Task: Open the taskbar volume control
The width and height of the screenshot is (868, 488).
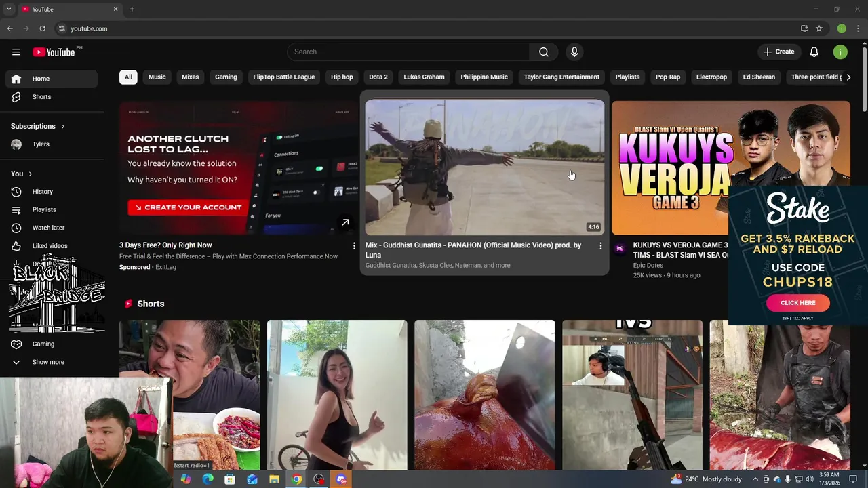Action: pyautogui.click(x=809, y=479)
